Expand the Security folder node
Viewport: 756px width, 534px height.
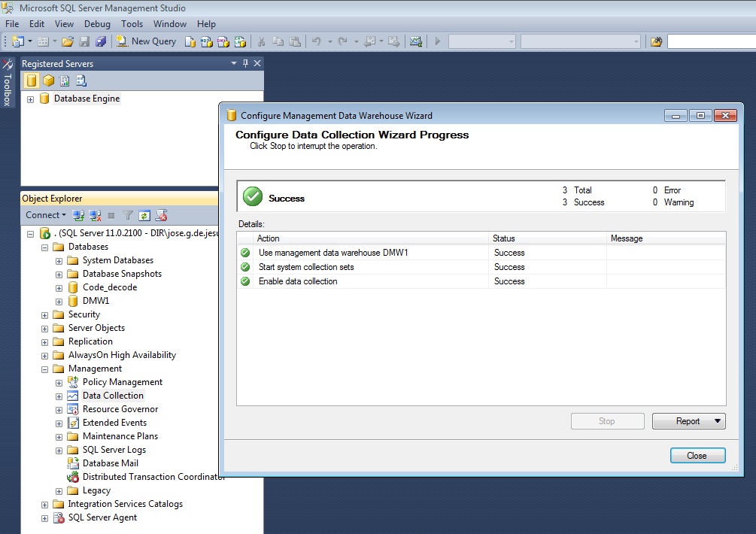(x=45, y=315)
